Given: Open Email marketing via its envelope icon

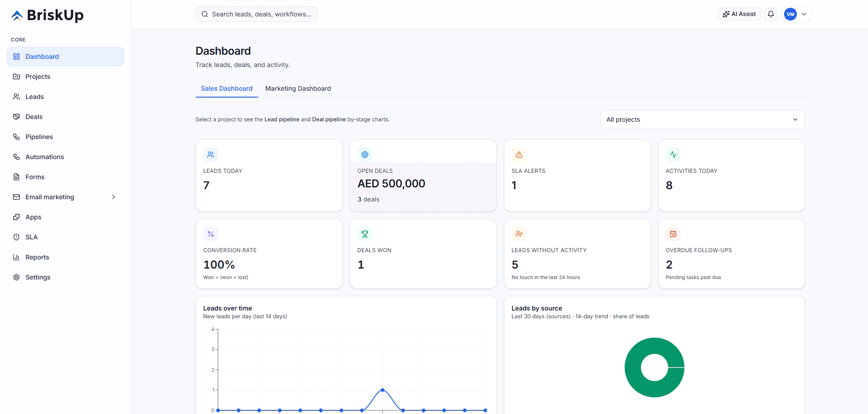Looking at the screenshot, I should (x=16, y=197).
